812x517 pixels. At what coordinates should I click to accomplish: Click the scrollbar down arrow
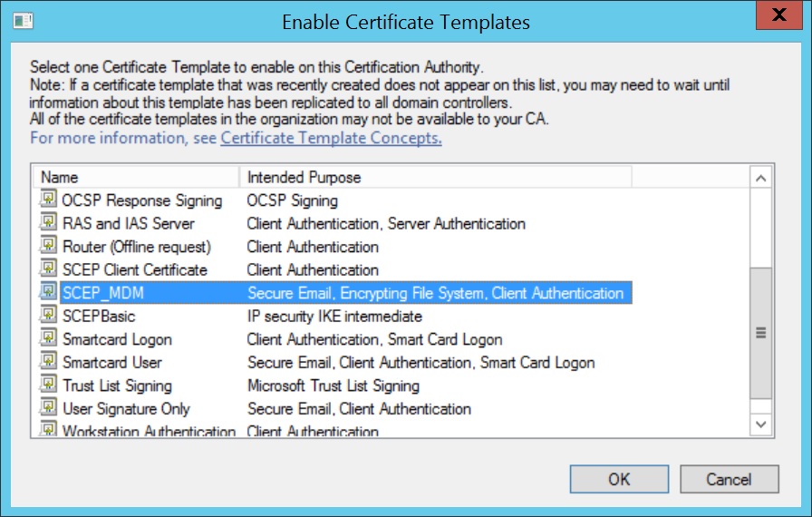coord(761,424)
